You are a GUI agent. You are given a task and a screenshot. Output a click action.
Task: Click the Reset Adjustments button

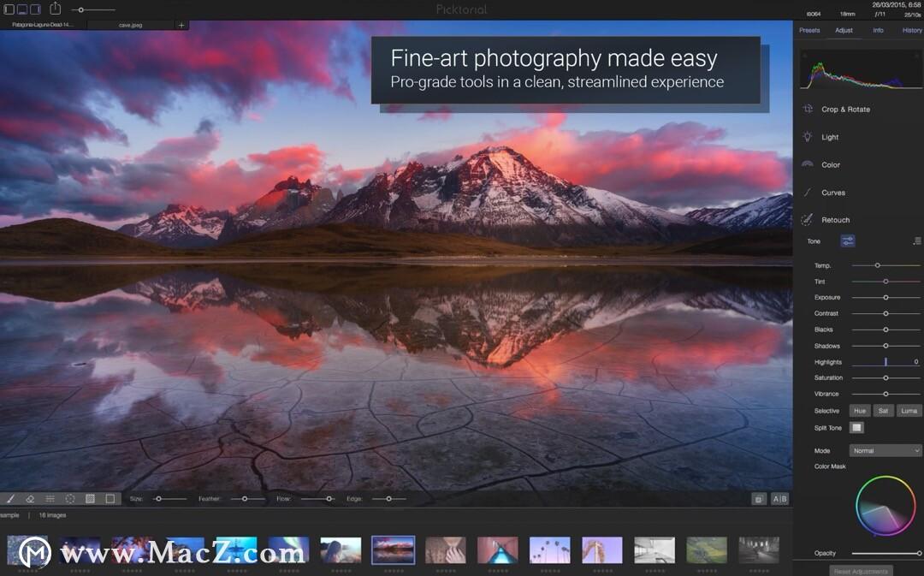coord(861,571)
